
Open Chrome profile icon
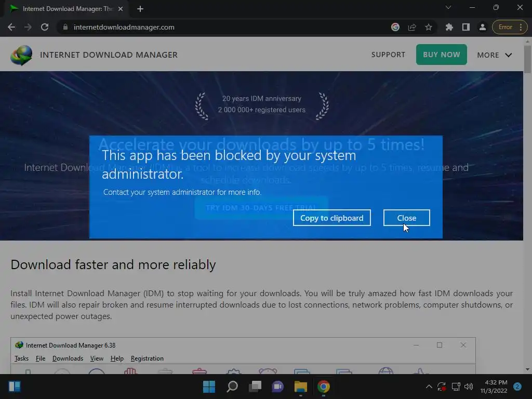pyautogui.click(x=483, y=27)
